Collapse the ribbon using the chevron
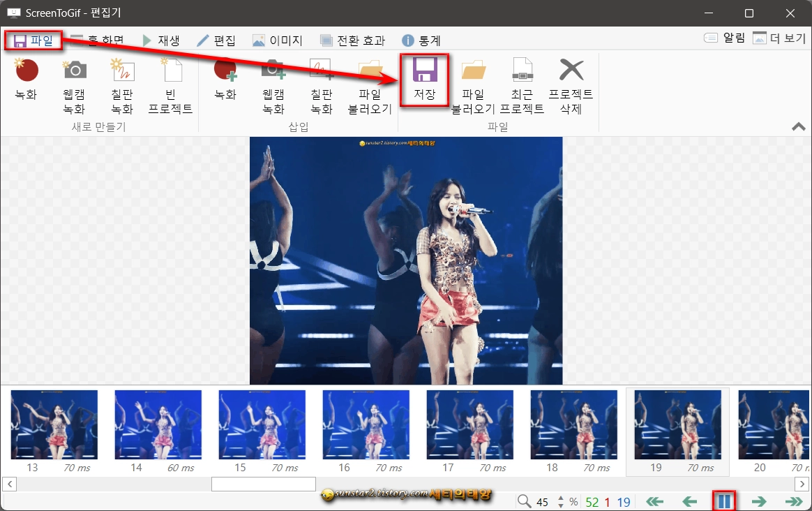This screenshot has width=812, height=511. [799, 126]
